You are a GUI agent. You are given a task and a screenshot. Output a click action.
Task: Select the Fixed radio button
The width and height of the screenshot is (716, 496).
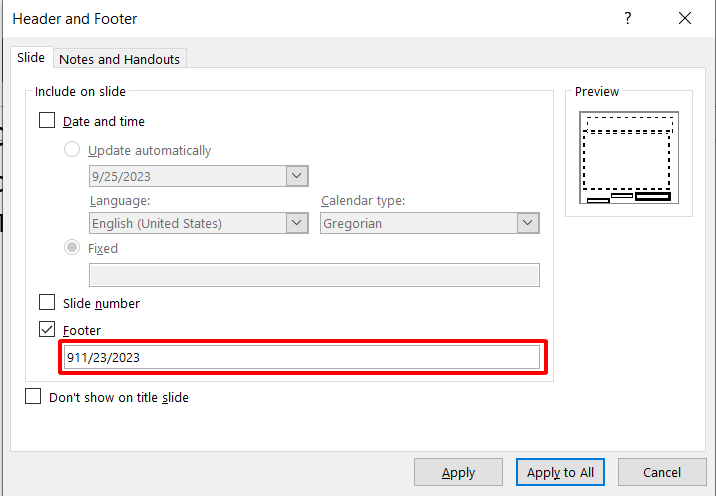click(x=72, y=248)
